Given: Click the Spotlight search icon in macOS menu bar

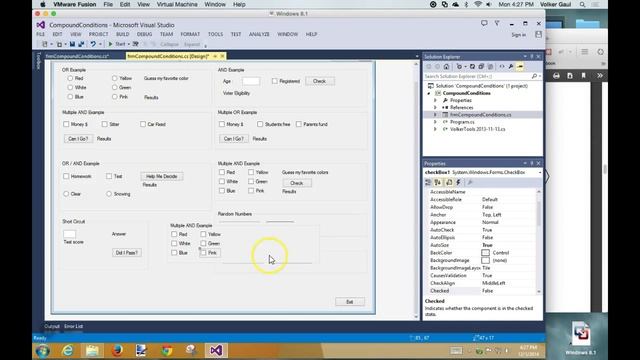Looking at the screenshot, I should pyautogui.click(x=582, y=4).
